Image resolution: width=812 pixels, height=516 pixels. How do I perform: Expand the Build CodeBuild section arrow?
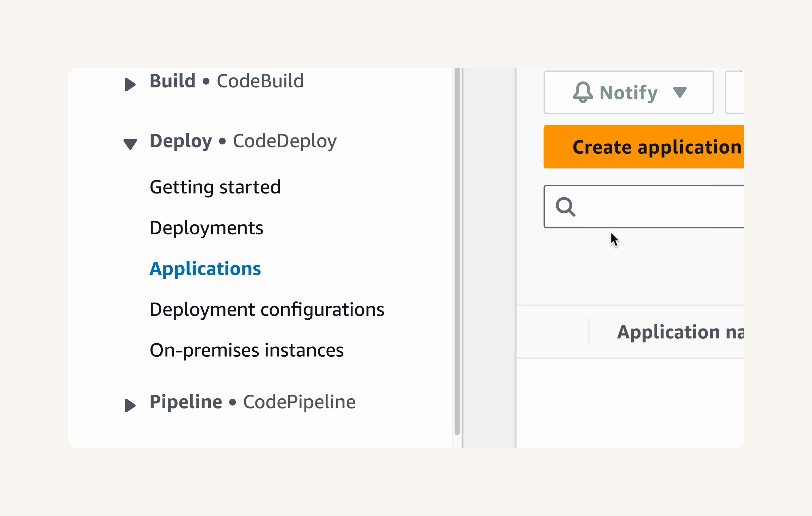tap(130, 84)
